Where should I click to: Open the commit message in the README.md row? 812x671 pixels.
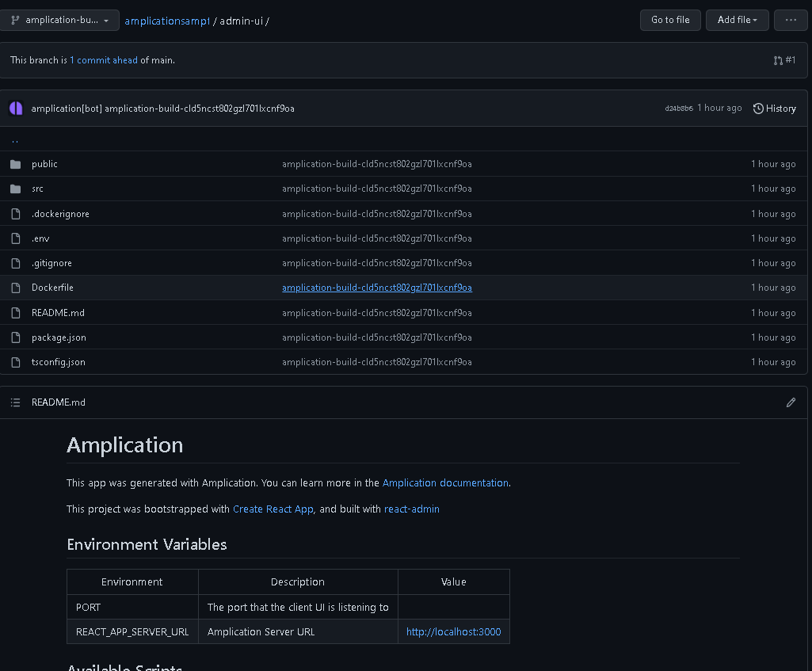(377, 313)
